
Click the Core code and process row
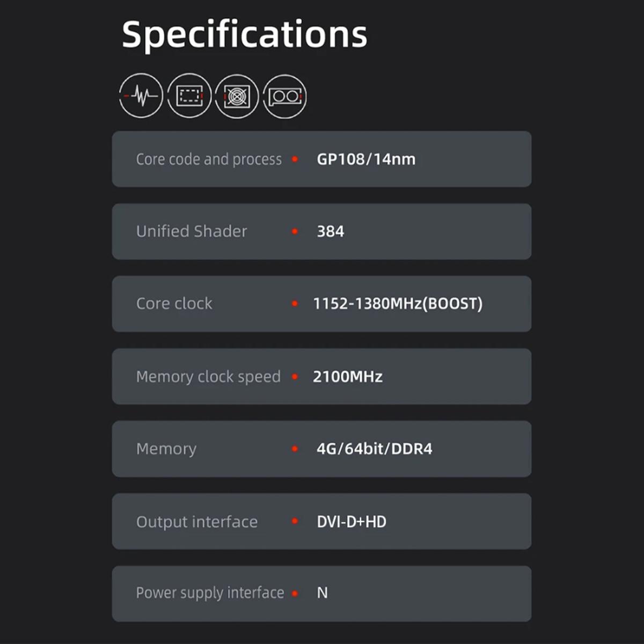[x=321, y=159]
